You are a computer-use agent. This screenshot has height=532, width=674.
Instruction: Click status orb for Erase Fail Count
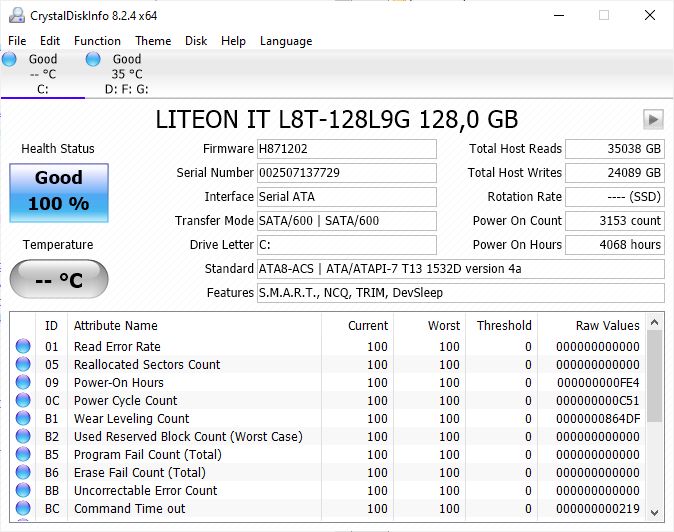coord(23,472)
